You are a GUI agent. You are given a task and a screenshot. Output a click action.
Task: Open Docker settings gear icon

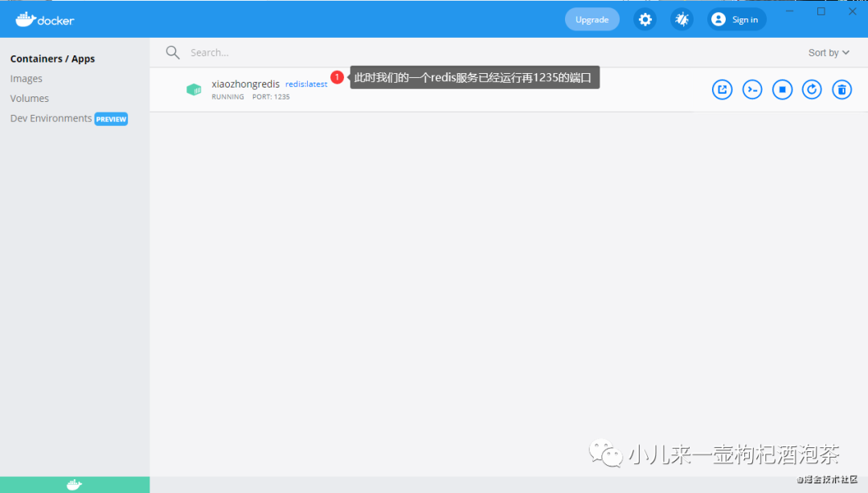tap(645, 19)
